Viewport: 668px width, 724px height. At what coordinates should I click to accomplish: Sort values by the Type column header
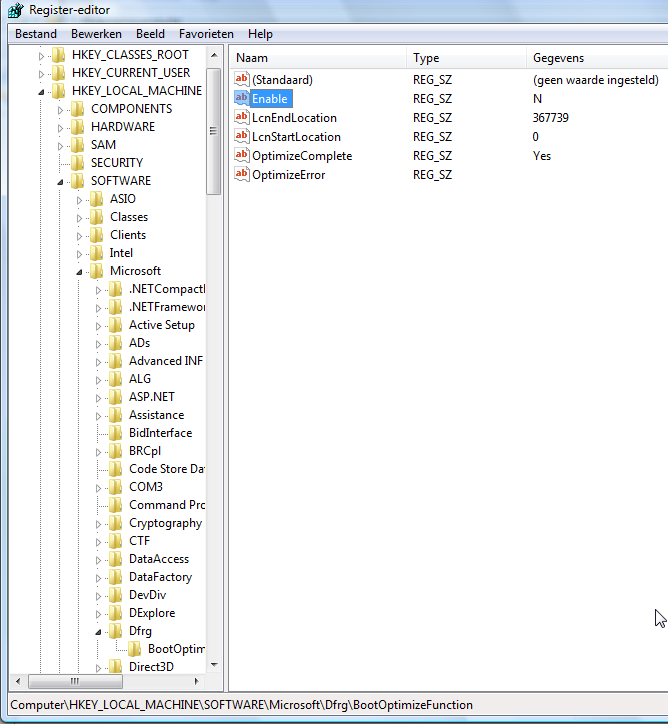(x=466, y=58)
